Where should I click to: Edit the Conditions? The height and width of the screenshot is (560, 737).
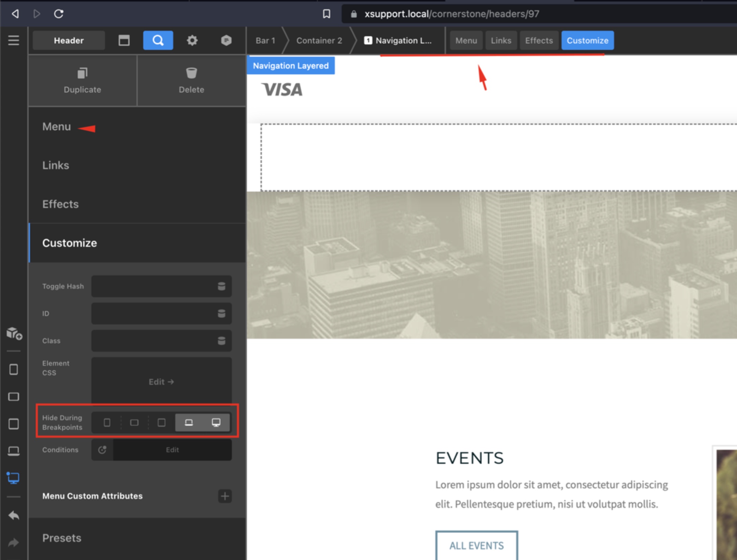[x=172, y=450]
